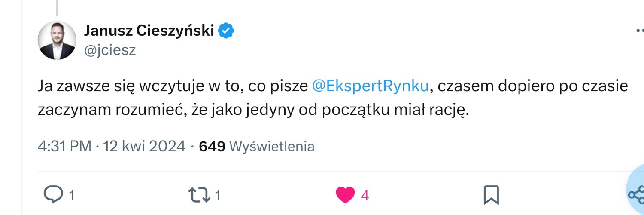Click the Wyświetlenia label
Viewport: 644px width, 215px height.
tap(272, 147)
